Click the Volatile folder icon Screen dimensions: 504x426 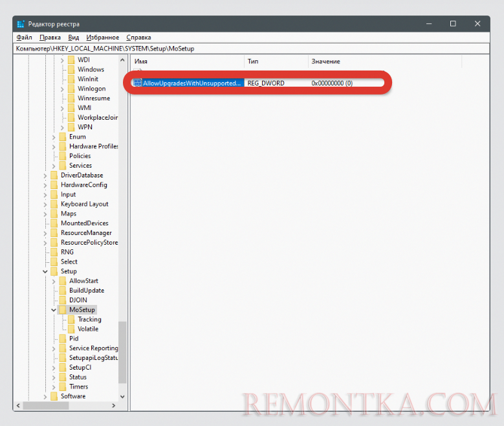(x=71, y=329)
